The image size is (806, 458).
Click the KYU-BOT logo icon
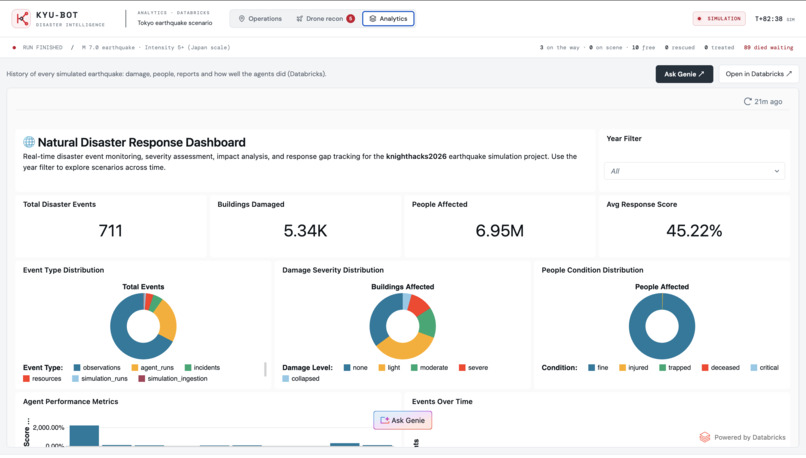coord(21,19)
